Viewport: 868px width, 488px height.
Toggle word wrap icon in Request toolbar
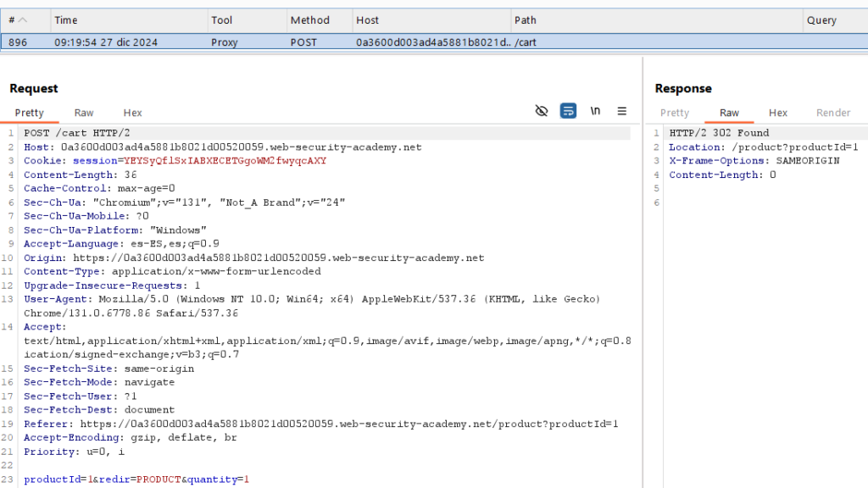pyautogui.click(x=568, y=111)
